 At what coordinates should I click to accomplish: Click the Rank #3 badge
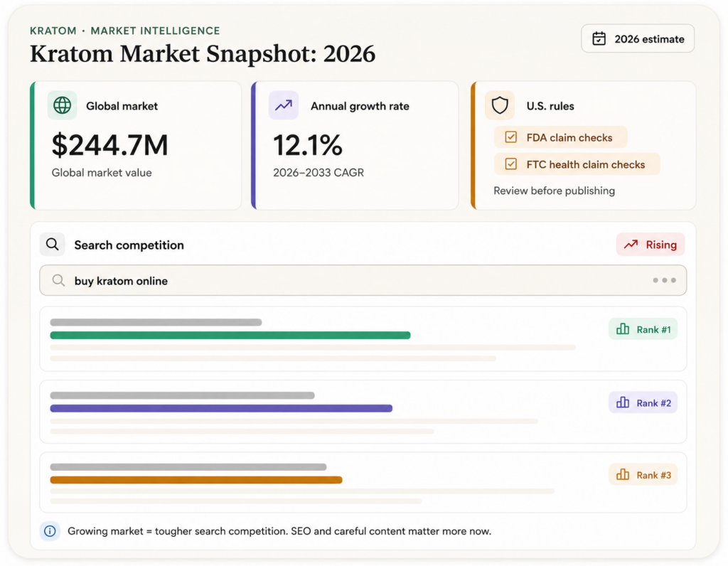(x=643, y=474)
